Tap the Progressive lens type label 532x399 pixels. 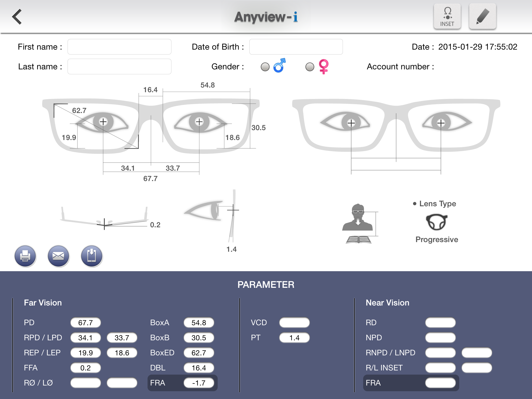(x=437, y=240)
